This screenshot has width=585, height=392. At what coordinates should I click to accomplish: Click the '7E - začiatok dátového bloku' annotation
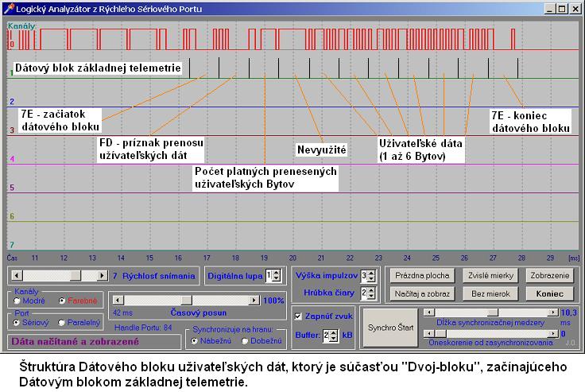tap(60, 120)
